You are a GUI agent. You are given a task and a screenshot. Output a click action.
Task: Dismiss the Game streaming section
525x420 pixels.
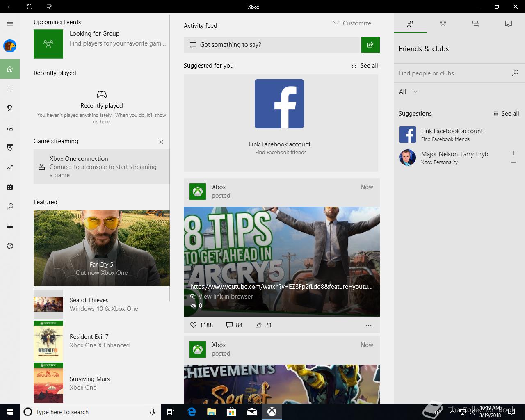pyautogui.click(x=161, y=142)
